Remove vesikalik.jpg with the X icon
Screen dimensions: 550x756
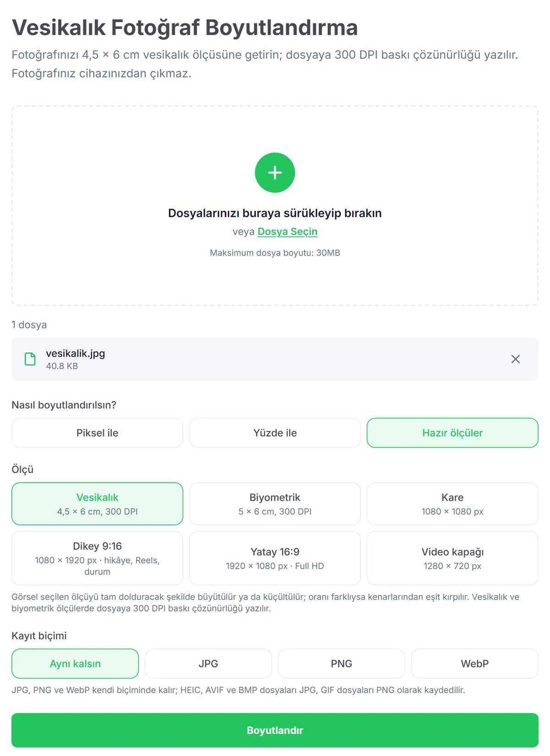pos(516,359)
